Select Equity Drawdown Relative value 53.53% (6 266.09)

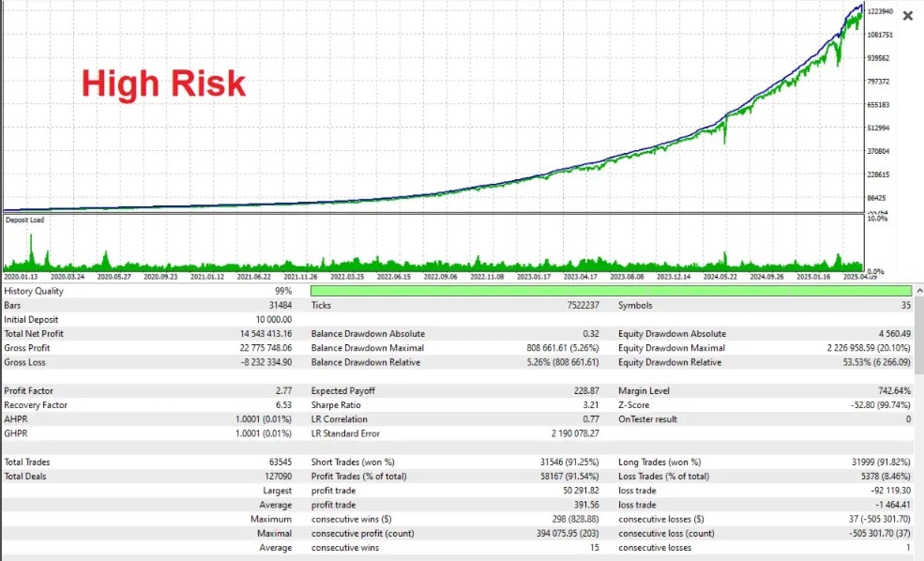coord(876,362)
